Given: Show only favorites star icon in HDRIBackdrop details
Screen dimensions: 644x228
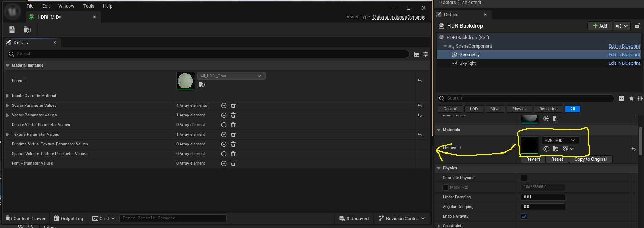Looking at the screenshot, I should (631, 98).
